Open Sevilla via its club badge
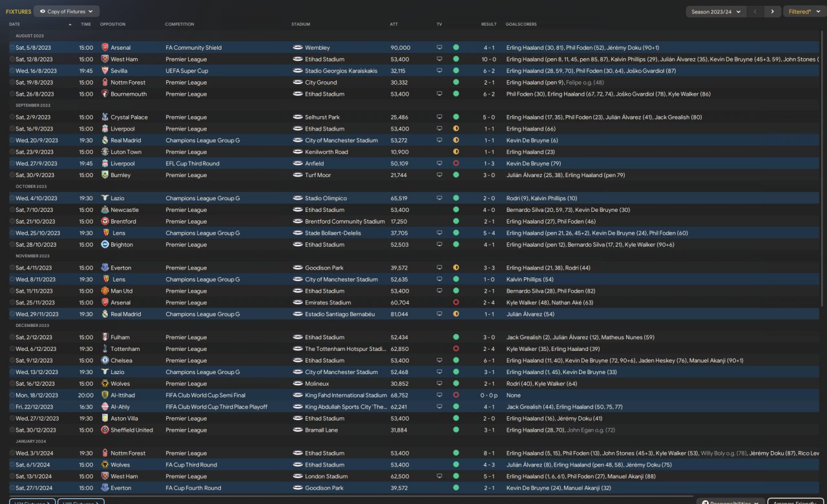Screen dimensions: 827x504 tap(105, 71)
